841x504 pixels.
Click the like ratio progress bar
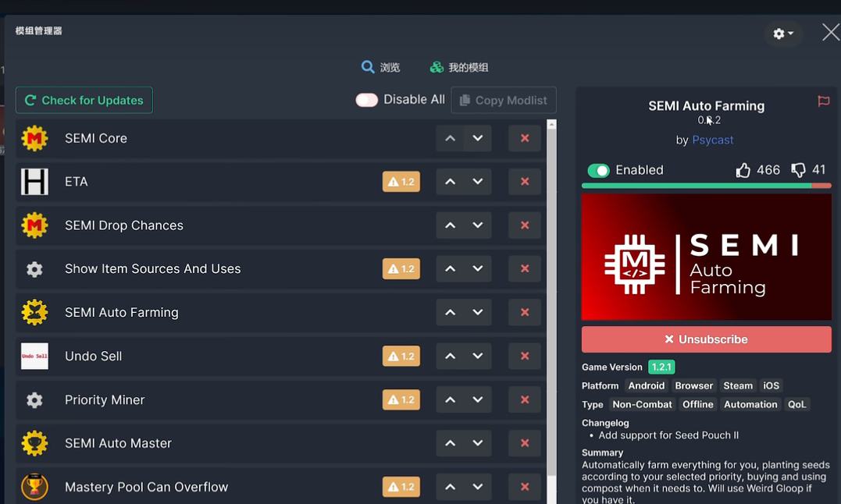[707, 186]
